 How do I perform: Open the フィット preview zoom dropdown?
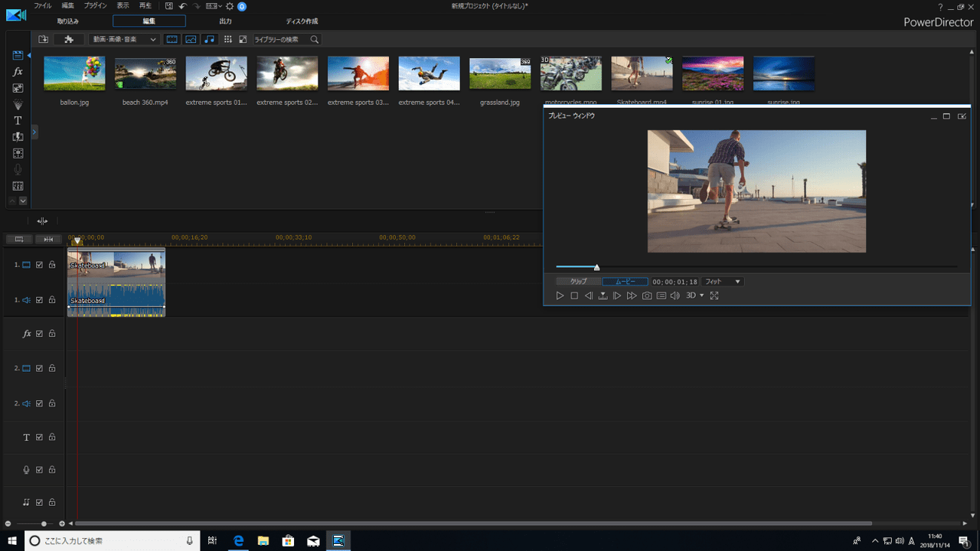[722, 282]
